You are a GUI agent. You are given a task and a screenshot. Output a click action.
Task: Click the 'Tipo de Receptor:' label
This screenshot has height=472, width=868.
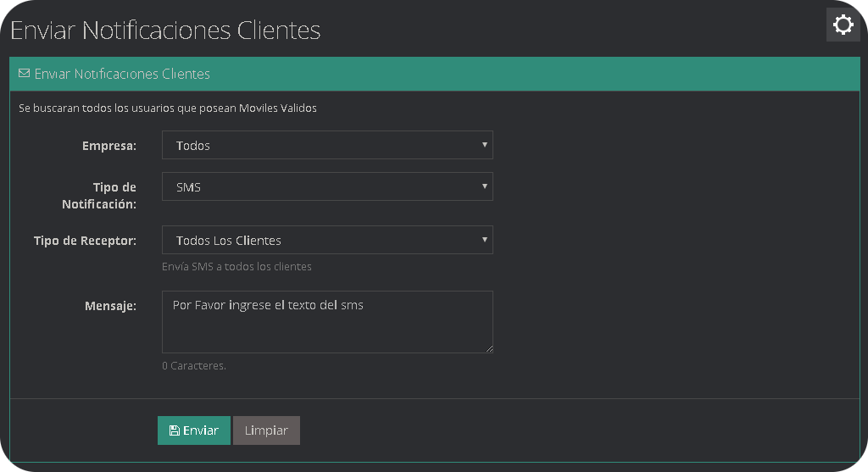[x=85, y=241]
